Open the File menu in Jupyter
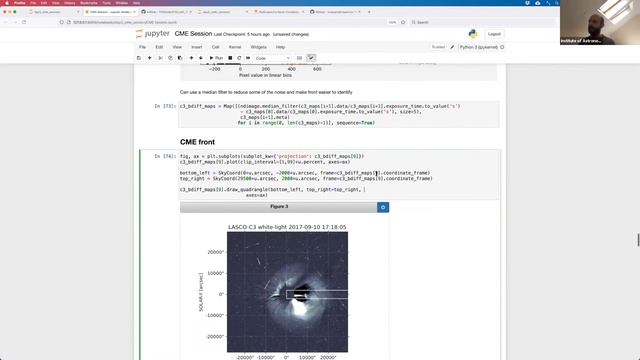Screen dimensions: 640x360 [x=142, y=47]
